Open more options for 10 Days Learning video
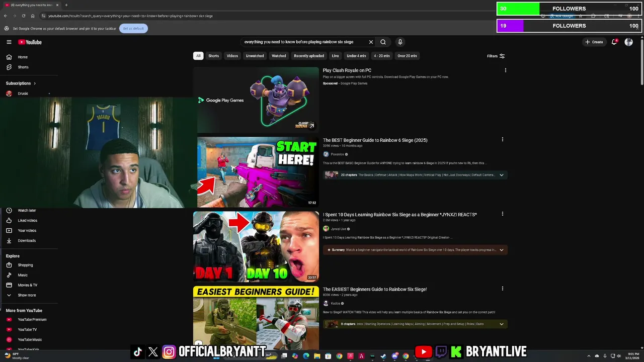The width and height of the screenshot is (644, 362). click(x=502, y=214)
